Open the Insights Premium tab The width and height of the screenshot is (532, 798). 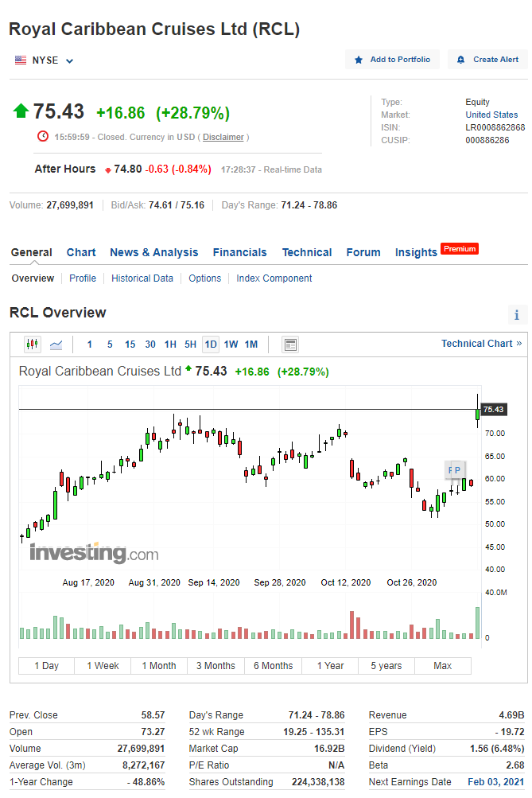[437, 251]
